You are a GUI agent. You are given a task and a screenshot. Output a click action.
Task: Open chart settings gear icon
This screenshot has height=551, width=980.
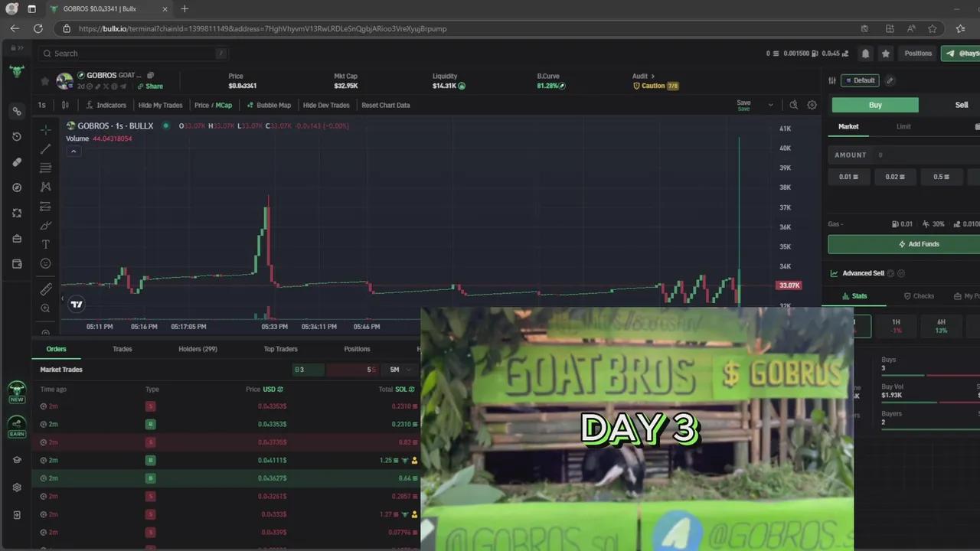point(812,105)
